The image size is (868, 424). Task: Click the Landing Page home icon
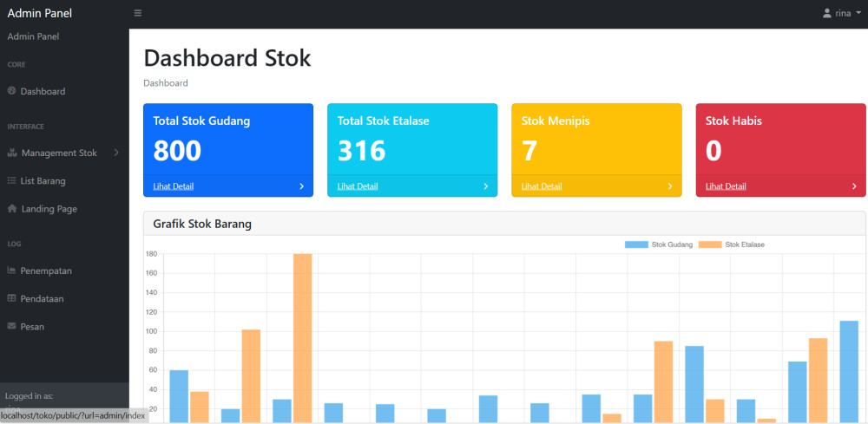tap(12, 209)
